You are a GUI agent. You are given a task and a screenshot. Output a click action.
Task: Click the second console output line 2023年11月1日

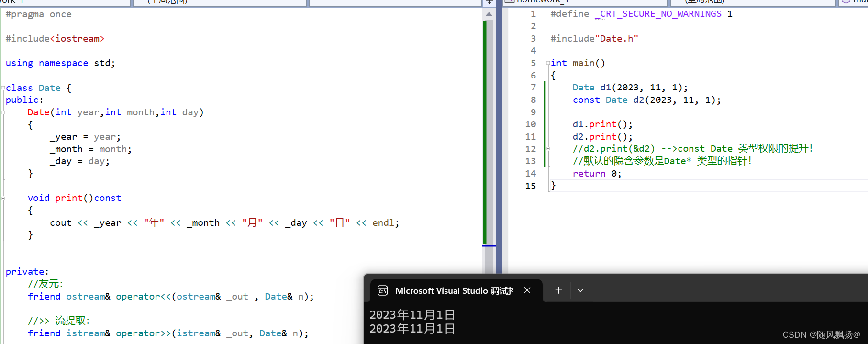coord(412,329)
